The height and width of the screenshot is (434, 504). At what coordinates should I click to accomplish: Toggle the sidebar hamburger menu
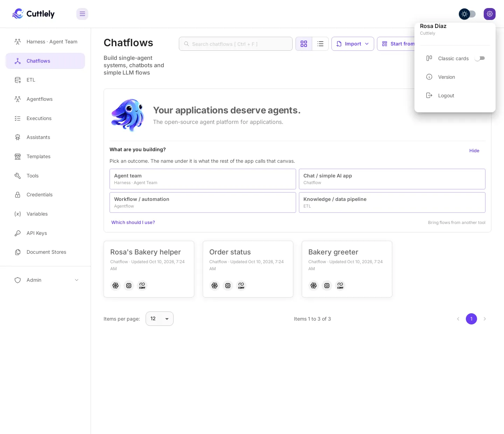(82, 14)
